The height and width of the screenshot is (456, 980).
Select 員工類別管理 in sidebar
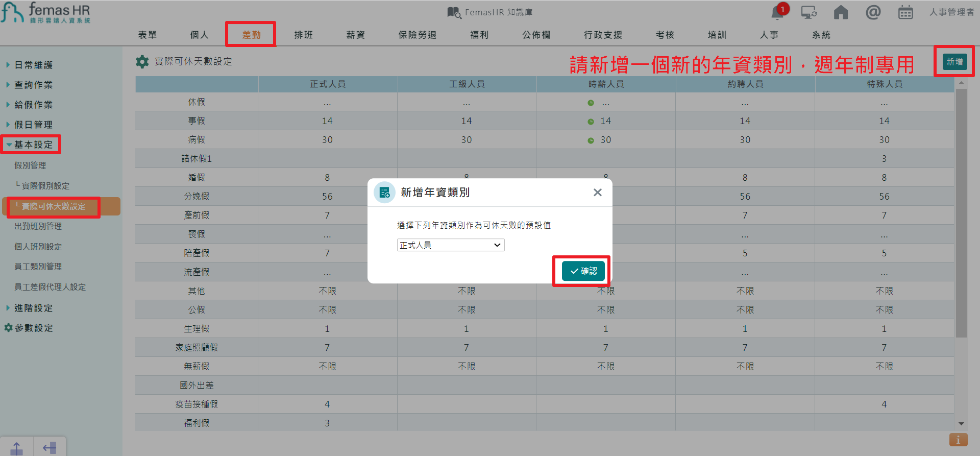click(x=38, y=267)
